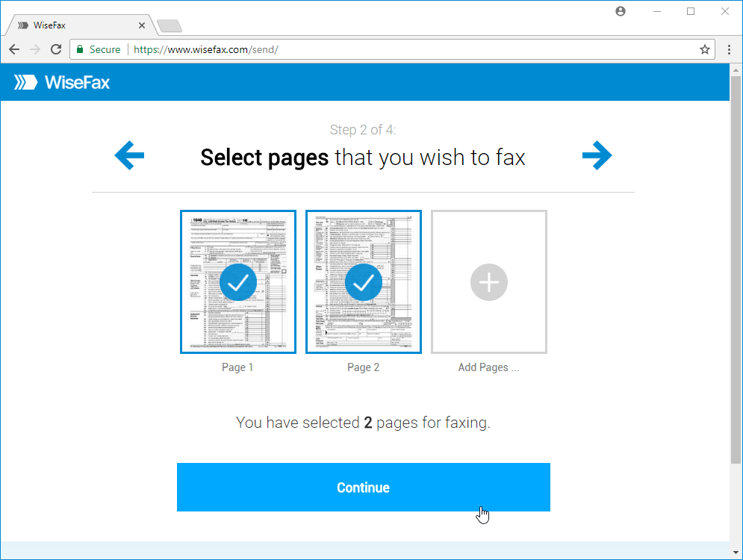Click the blue left arrow to go back
The image size is (743, 560).
pyautogui.click(x=129, y=155)
